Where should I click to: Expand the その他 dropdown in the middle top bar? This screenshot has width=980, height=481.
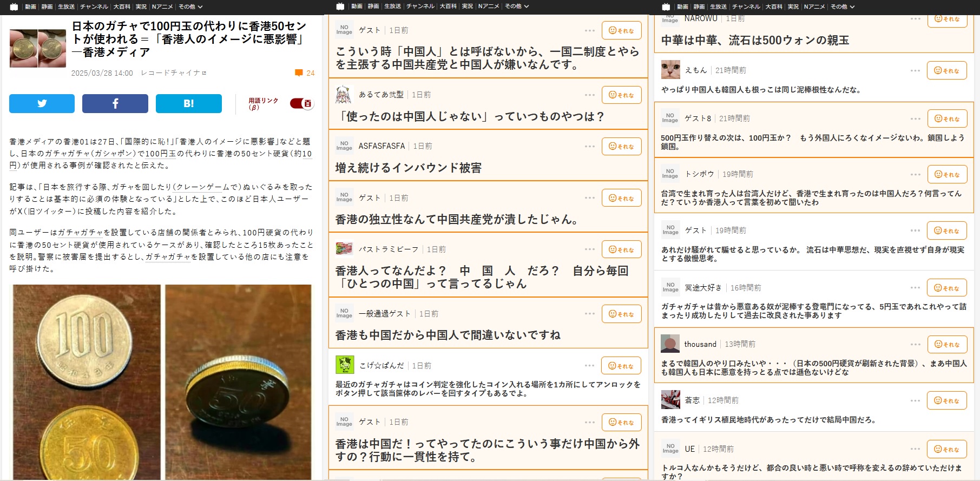click(517, 6)
